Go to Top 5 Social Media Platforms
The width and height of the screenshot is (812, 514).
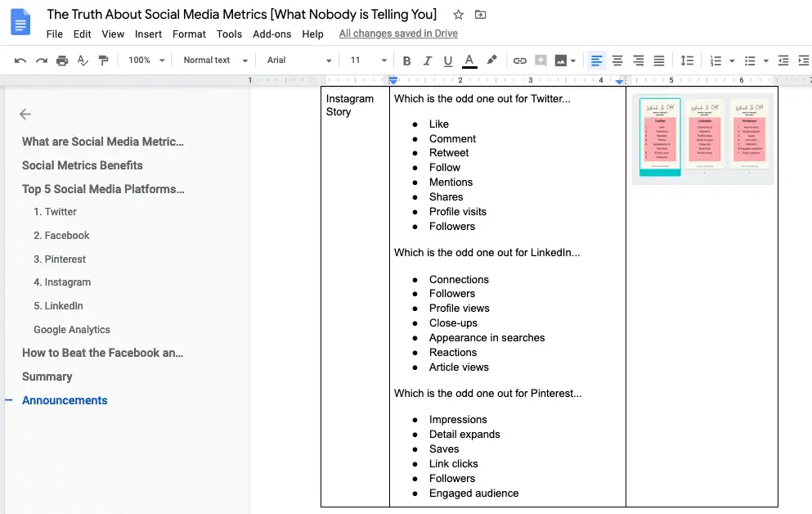coord(103,189)
